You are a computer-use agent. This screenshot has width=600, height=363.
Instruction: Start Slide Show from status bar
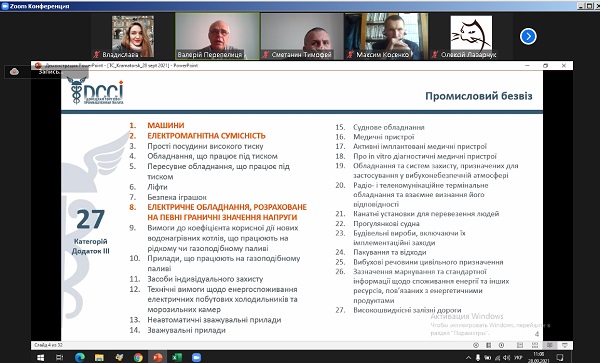(x=565, y=345)
